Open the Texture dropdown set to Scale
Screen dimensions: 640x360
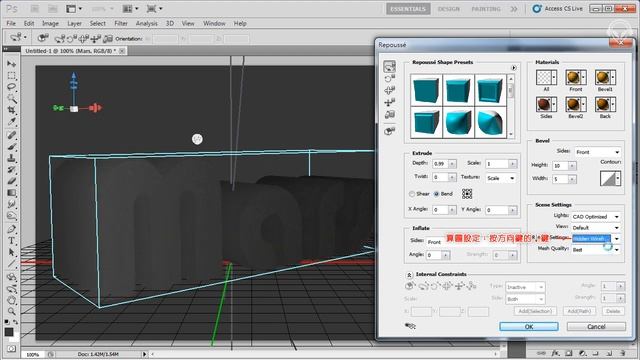(501, 178)
